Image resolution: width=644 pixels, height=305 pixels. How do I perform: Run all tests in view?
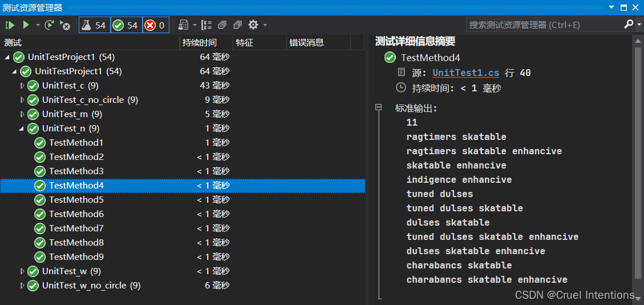point(10,25)
